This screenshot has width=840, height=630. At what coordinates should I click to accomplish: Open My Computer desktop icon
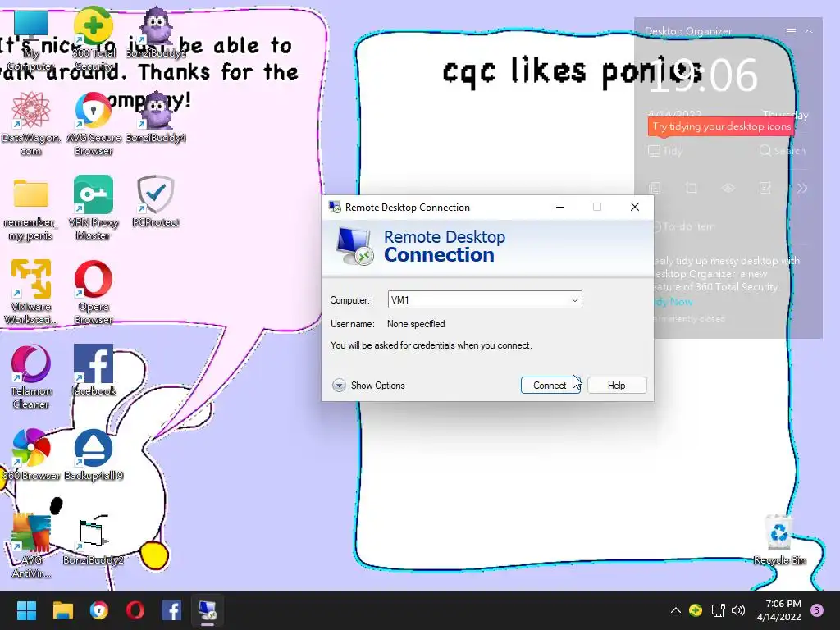click(x=30, y=40)
